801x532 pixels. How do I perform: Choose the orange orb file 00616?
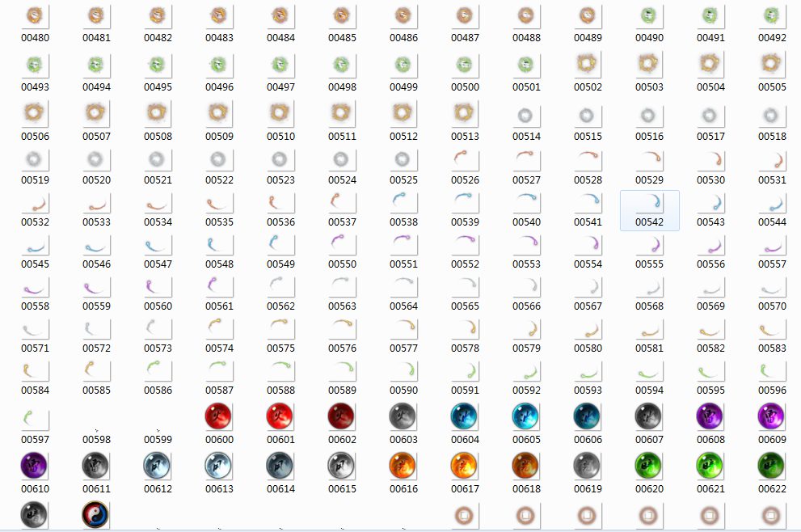[403, 466]
